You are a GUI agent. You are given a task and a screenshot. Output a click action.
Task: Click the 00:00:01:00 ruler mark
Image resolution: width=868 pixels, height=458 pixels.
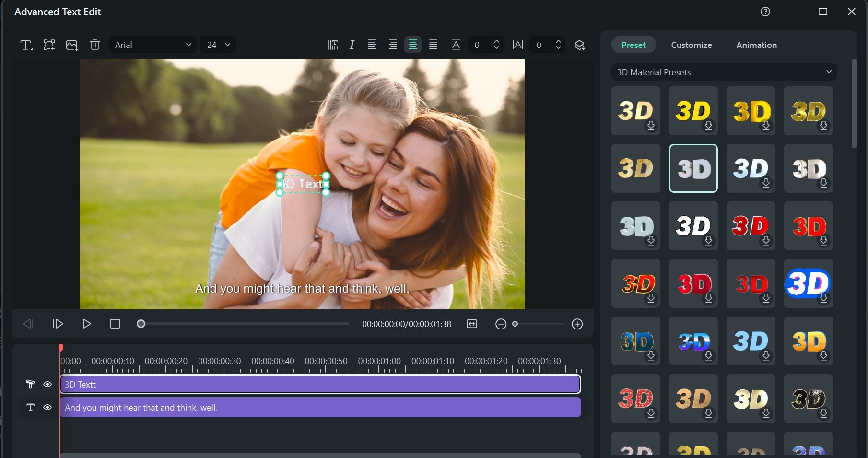(x=379, y=361)
